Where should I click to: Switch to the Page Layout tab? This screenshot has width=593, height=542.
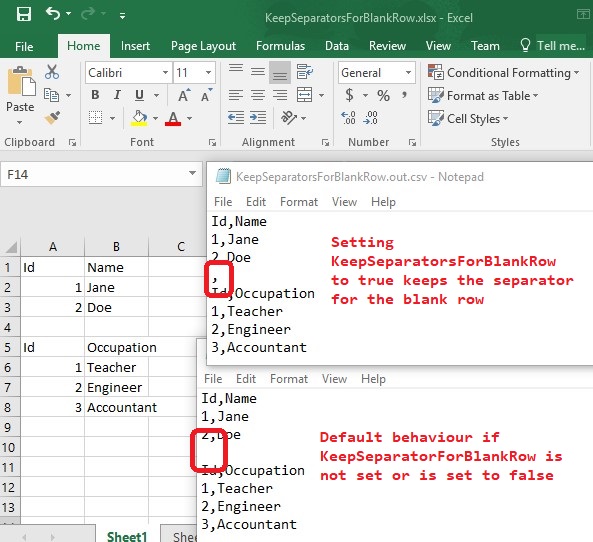[203, 46]
